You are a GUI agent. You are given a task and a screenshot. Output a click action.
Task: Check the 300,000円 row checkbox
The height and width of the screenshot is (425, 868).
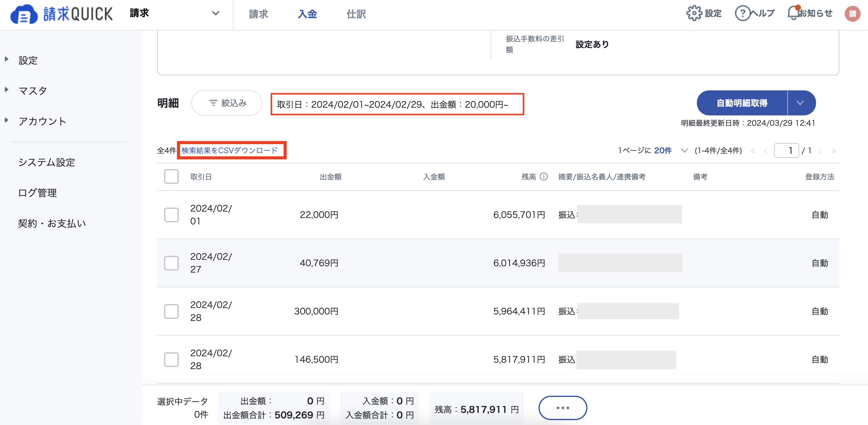pyautogui.click(x=171, y=311)
